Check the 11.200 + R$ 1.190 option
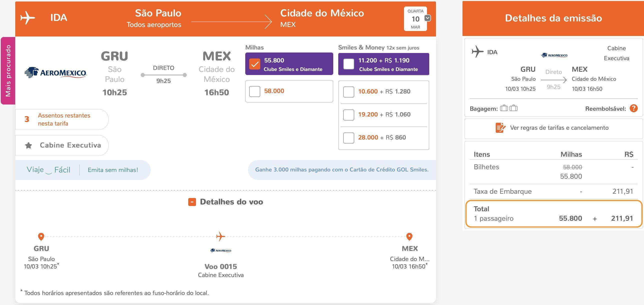 349,64
